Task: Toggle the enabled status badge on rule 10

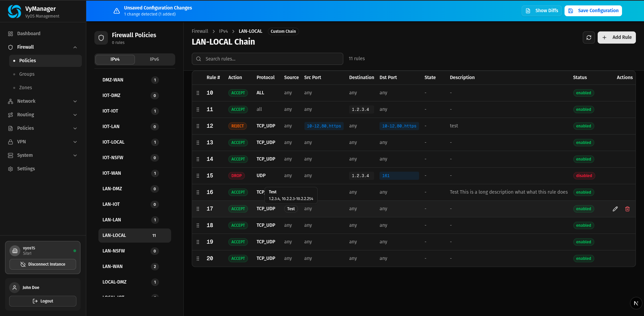Action: (x=583, y=93)
